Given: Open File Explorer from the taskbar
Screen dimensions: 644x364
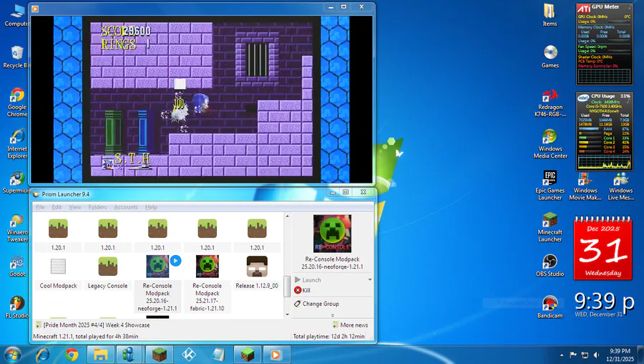Looking at the screenshot, I should (x=101, y=355).
